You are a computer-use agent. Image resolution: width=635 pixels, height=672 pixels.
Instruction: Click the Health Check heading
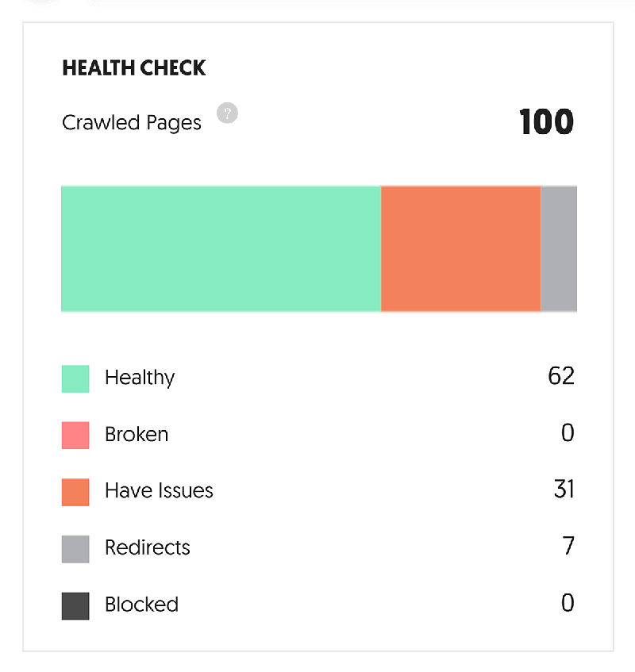pyautogui.click(x=134, y=68)
